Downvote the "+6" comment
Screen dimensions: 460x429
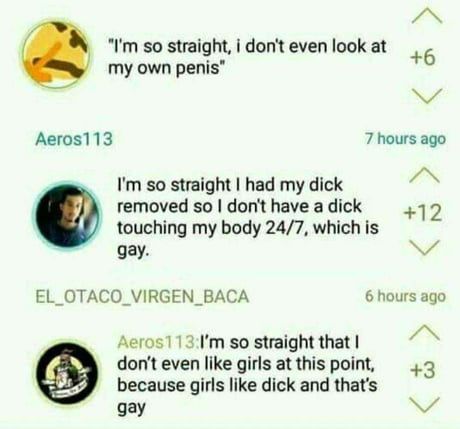427,96
